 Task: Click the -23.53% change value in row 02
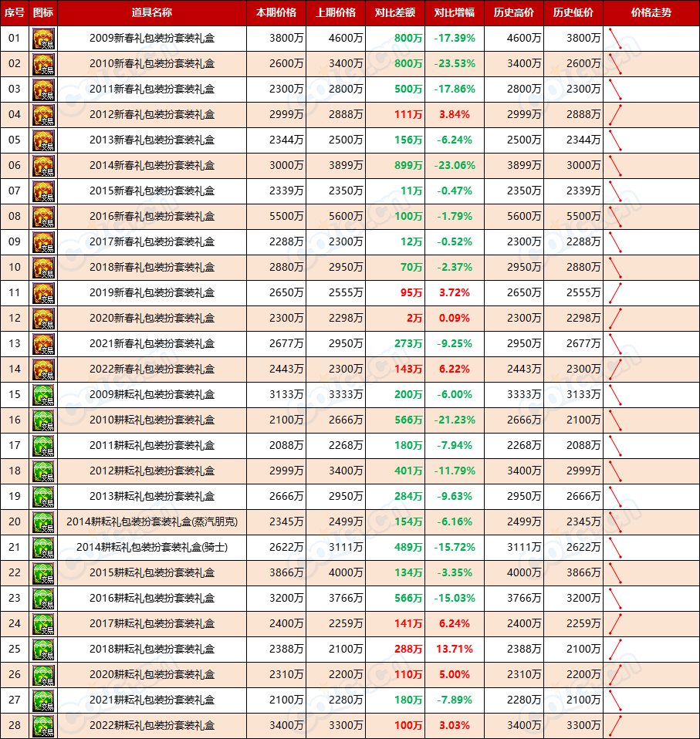(x=455, y=64)
